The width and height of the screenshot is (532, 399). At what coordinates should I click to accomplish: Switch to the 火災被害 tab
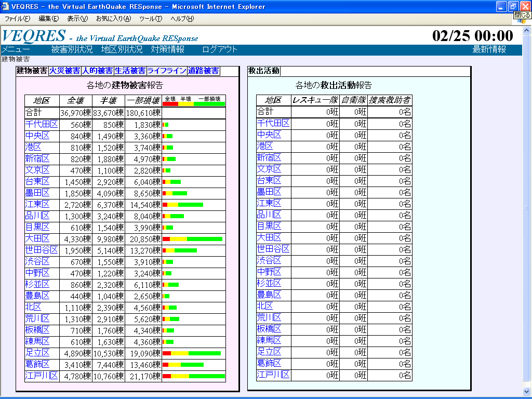(x=64, y=71)
